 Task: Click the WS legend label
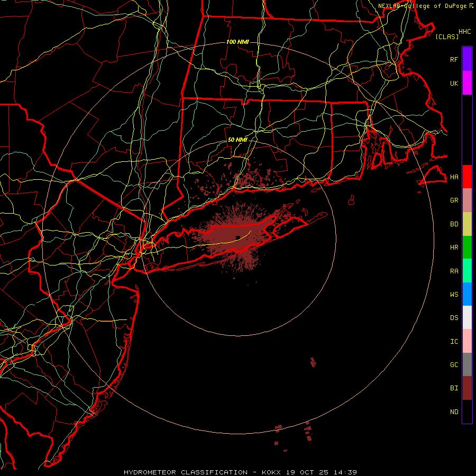[454, 295]
